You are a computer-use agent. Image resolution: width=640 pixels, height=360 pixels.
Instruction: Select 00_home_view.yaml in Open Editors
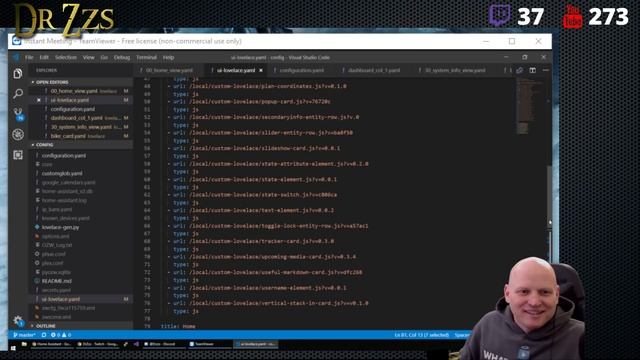click(80, 91)
